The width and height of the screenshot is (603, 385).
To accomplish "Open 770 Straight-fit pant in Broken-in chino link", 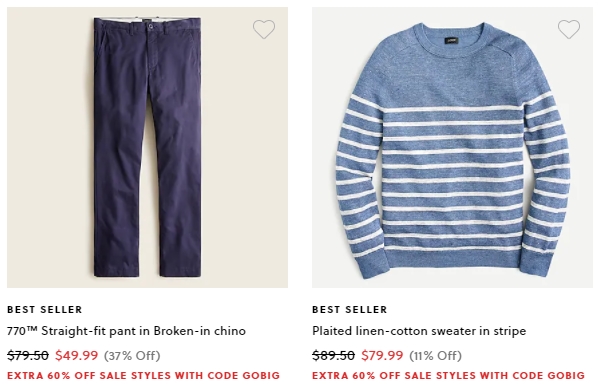I will [126, 331].
